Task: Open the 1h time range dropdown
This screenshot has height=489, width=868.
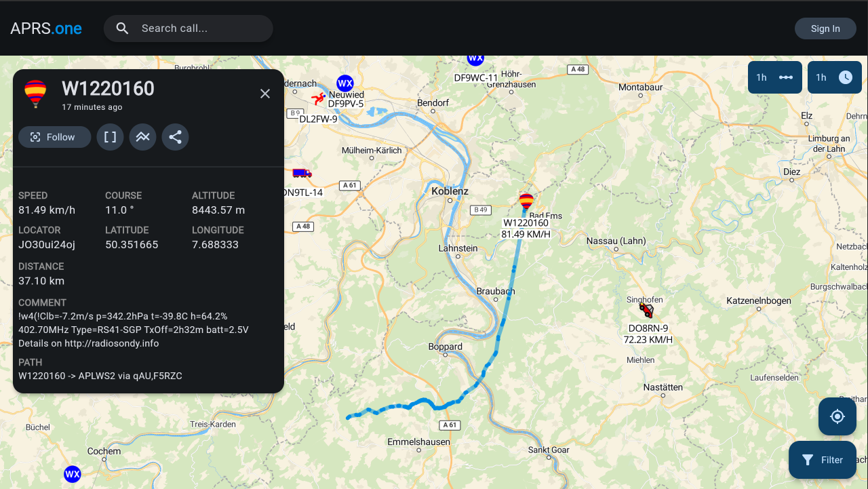Action: 834,77
